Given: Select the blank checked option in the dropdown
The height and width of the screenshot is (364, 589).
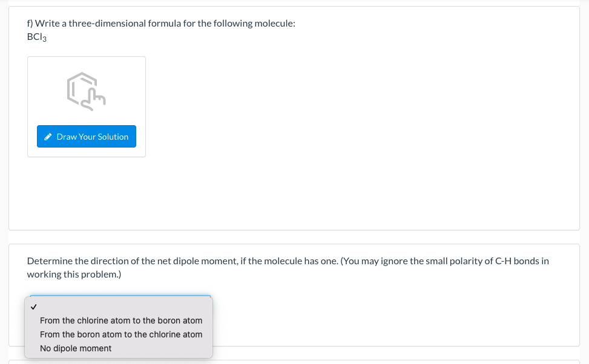Looking at the screenshot, I should pyautogui.click(x=118, y=306).
